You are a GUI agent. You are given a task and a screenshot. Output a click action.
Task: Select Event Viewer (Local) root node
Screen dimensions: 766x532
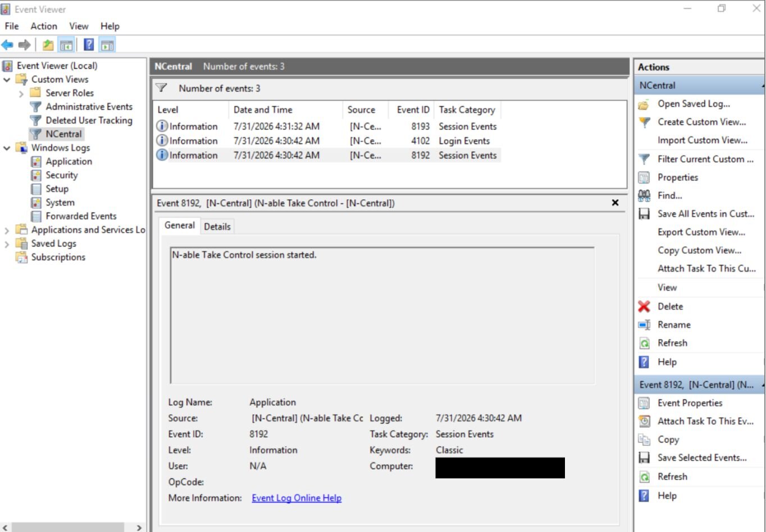click(57, 66)
